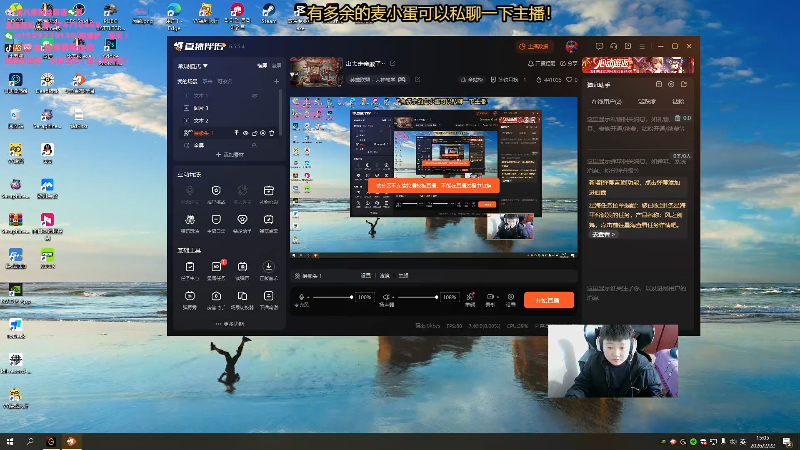The image size is (800, 450).
Task: Open the headset customer support icon
Action: pyautogui.click(x=614, y=46)
